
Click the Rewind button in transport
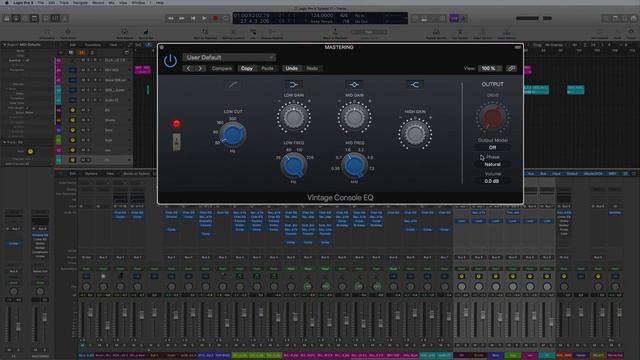171,18
